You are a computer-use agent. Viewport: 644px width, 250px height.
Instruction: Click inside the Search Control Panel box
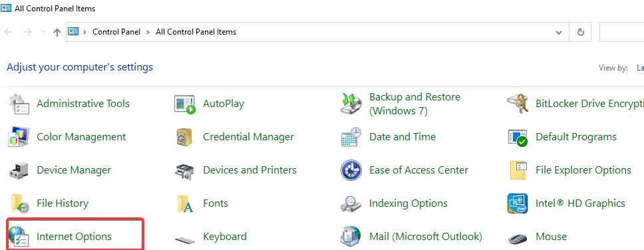click(622, 32)
